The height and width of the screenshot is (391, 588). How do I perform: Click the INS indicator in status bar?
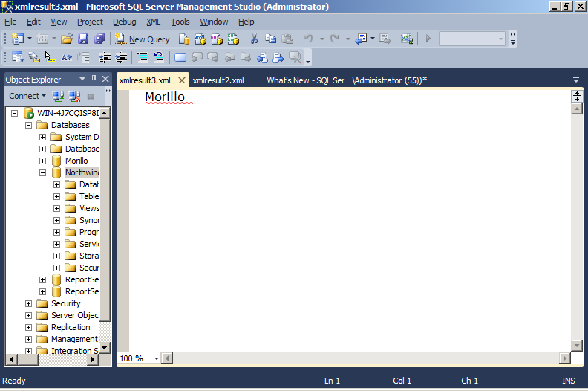tap(568, 381)
